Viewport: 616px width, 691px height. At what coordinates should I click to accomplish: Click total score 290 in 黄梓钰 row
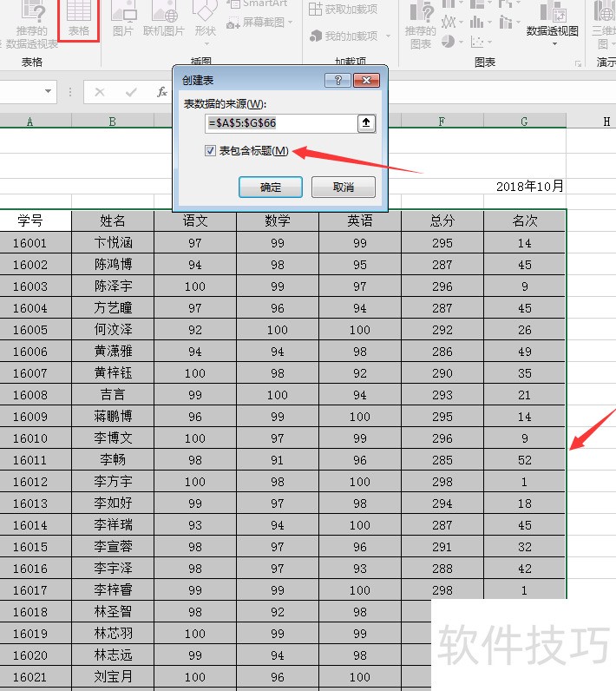pos(442,372)
